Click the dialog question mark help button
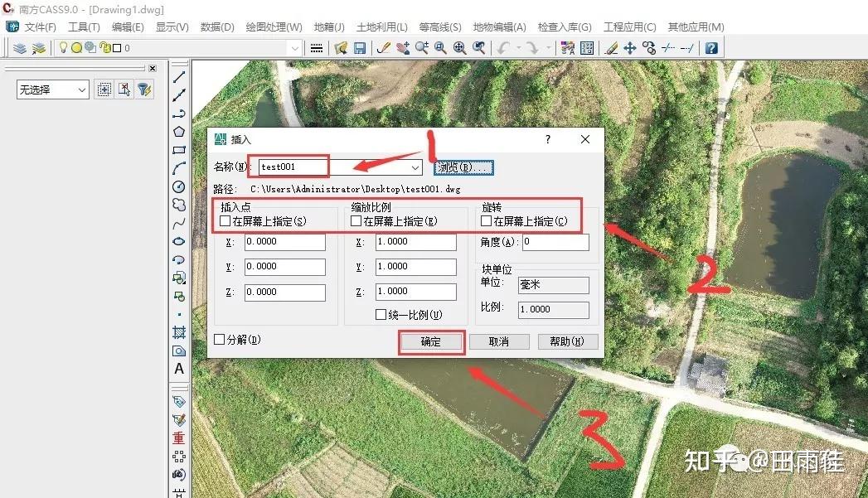This screenshot has height=498, width=868. click(547, 139)
